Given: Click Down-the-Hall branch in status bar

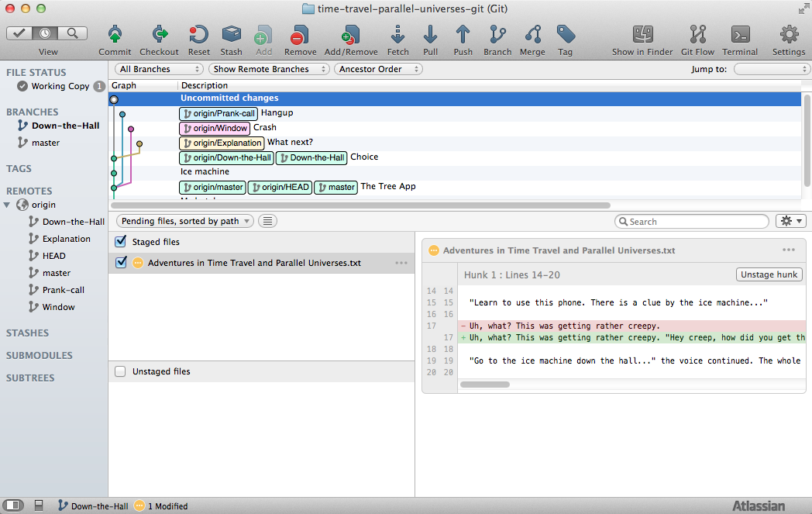Looking at the screenshot, I should tap(93, 505).
